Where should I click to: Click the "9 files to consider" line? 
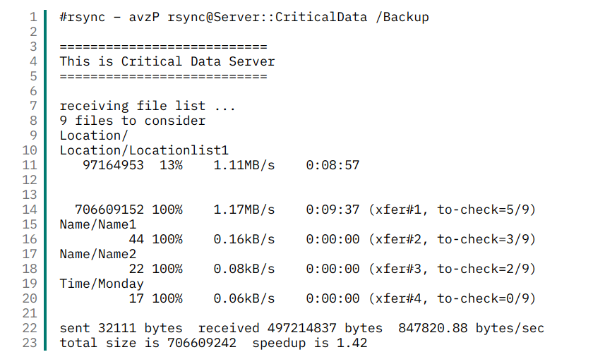click(x=133, y=121)
